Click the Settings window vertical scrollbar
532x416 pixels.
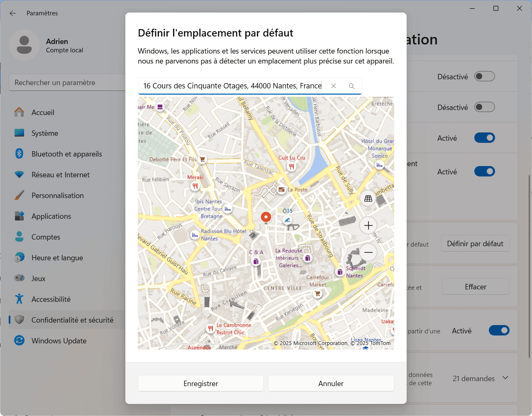529,266
